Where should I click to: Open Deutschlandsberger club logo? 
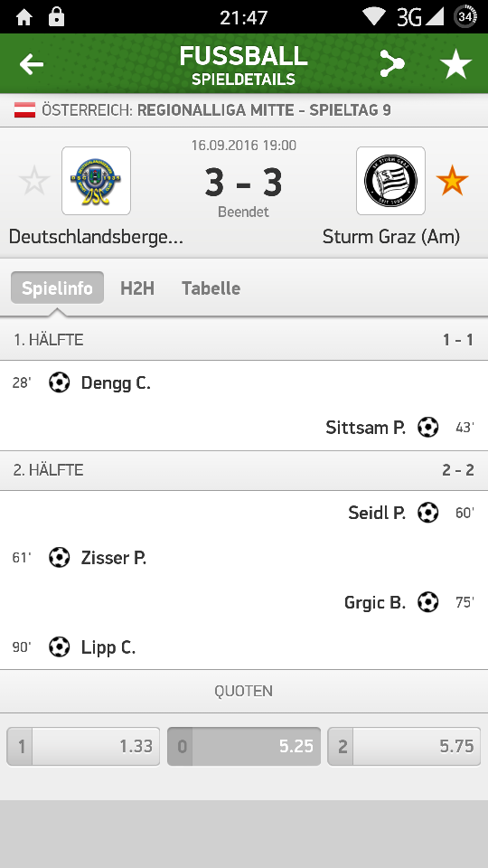[x=97, y=181]
